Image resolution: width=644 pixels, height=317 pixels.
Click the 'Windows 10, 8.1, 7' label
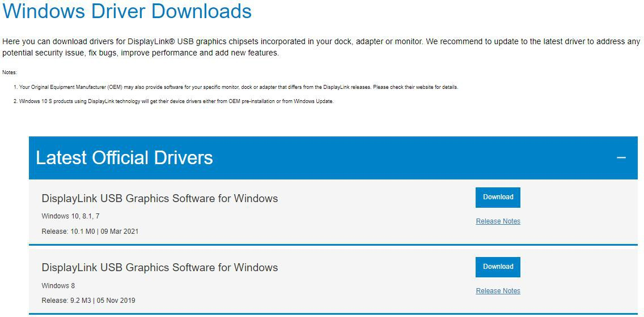pos(71,216)
